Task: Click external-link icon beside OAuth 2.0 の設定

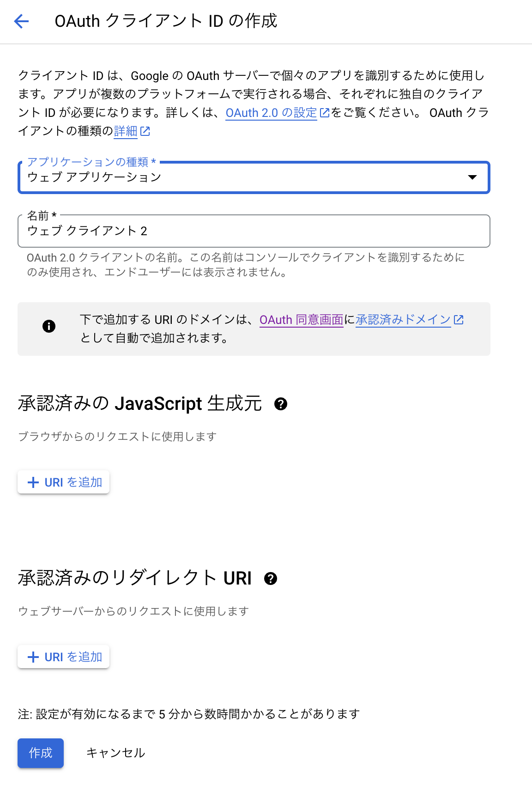Action: pos(325,113)
